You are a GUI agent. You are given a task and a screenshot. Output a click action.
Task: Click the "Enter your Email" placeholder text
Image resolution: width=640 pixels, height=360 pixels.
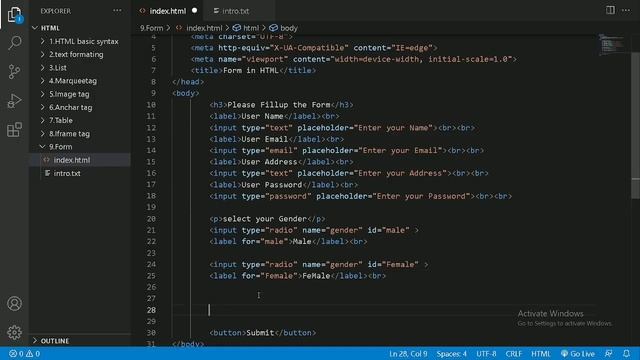point(400,151)
